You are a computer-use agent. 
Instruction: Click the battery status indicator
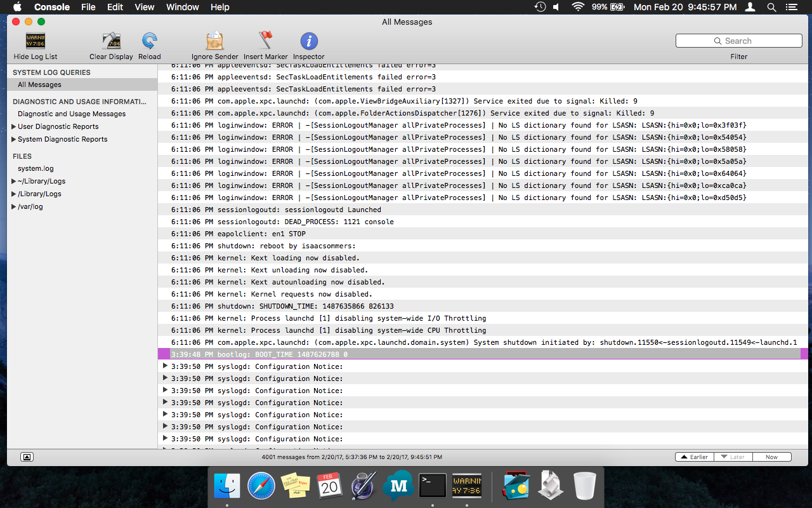608,7
